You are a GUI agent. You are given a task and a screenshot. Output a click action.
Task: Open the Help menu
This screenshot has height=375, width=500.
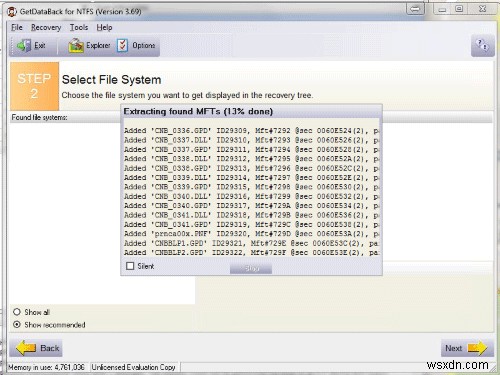104,28
